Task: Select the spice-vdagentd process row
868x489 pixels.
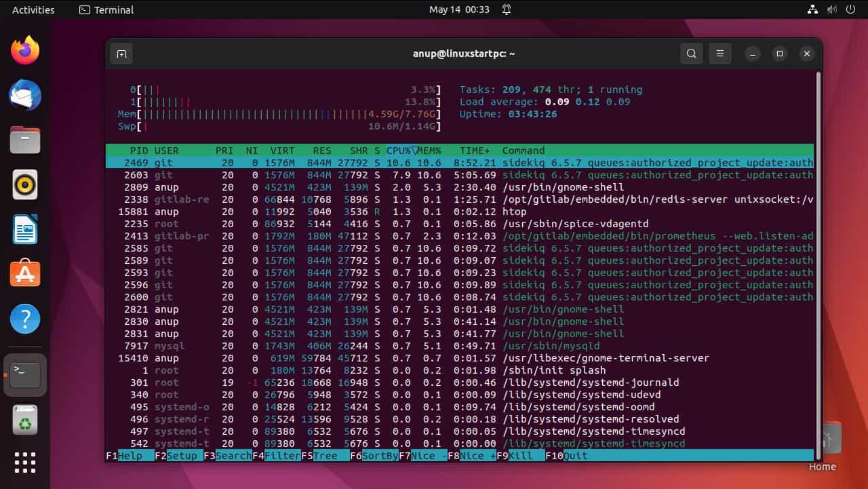Action: [460, 224]
